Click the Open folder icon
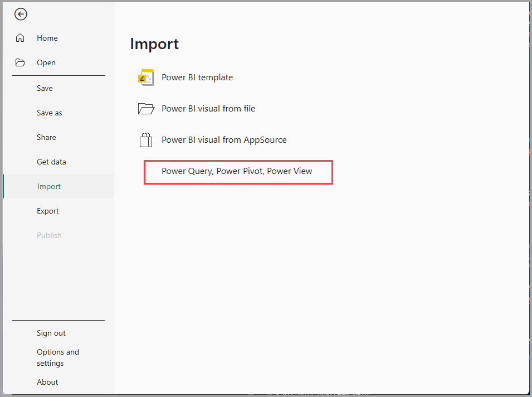The width and height of the screenshot is (532, 397). point(21,62)
